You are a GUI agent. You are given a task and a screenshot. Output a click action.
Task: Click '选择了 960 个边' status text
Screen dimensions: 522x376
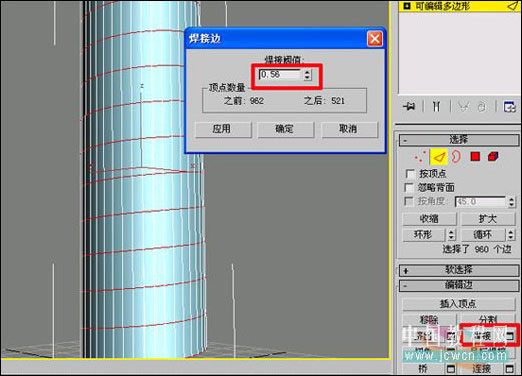coord(477,249)
